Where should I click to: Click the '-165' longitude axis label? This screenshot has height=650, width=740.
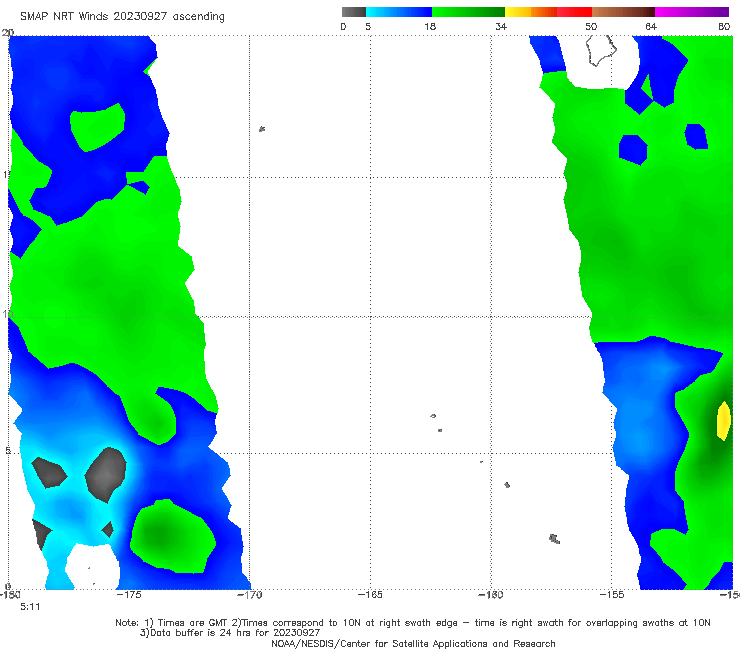[x=370, y=595]
